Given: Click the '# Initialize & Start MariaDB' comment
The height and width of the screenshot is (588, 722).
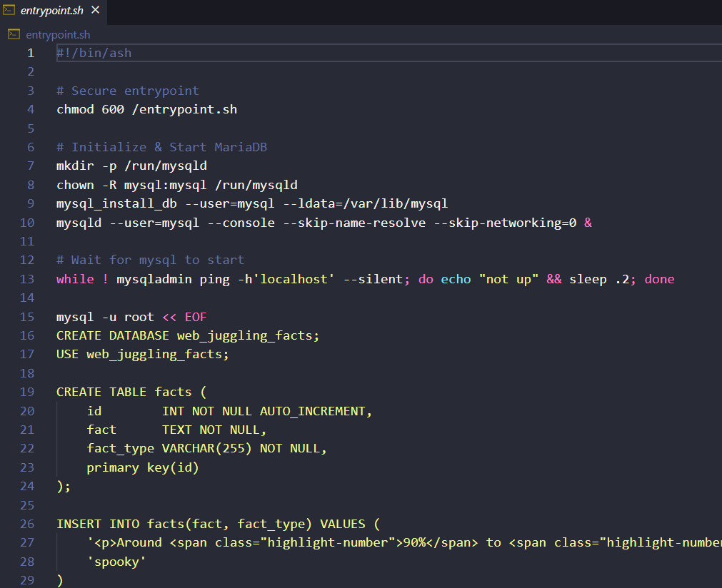Looking at the screenshot, I should click(161, 147).
